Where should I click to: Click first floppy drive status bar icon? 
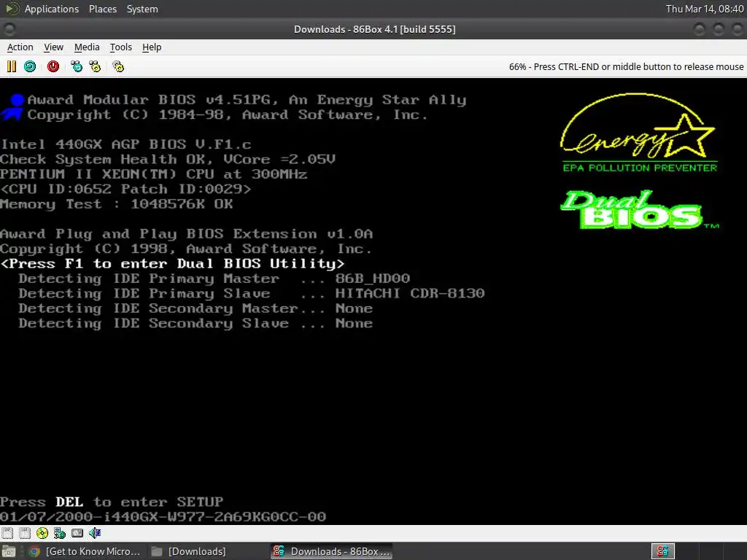(7, 533)
